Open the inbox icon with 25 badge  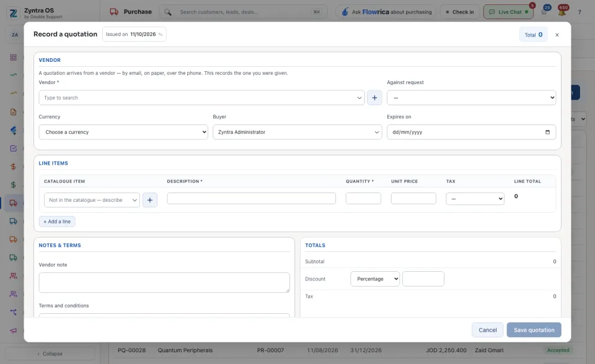tap(545, 12)
